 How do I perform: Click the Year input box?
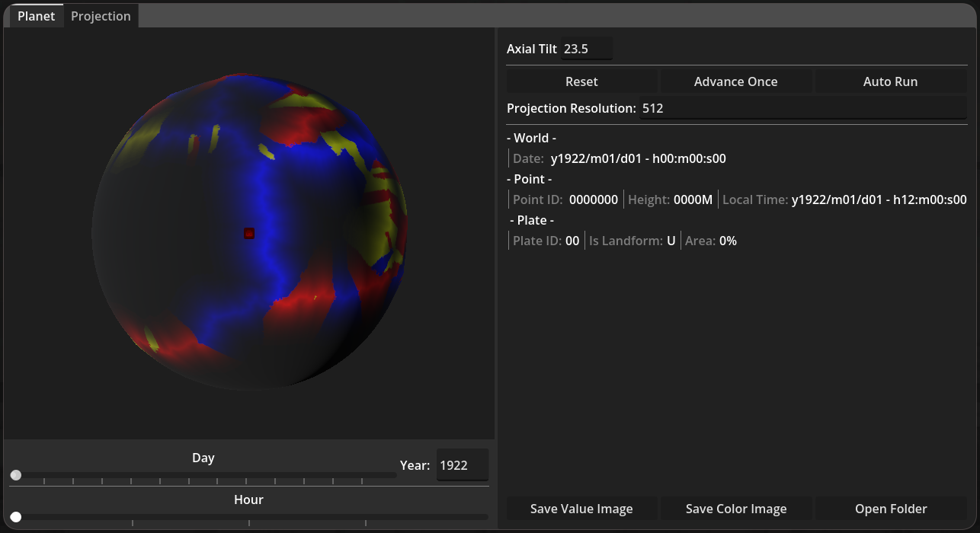pyautogui.click(x=462, y=465)
